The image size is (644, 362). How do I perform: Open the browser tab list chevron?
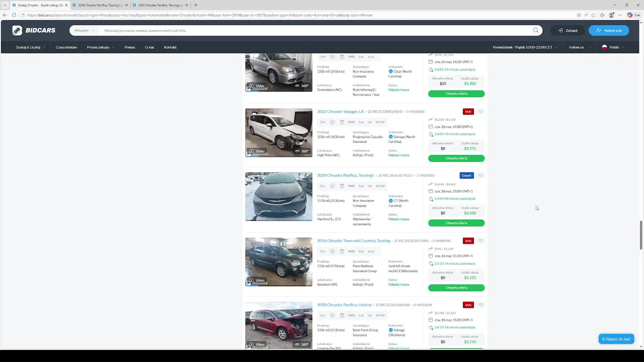coord(5,5)
